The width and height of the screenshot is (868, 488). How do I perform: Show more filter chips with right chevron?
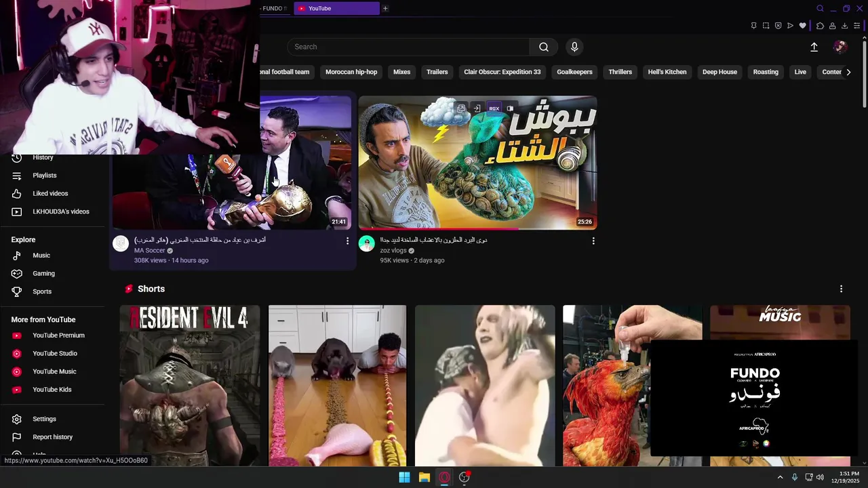click(848, 72)
